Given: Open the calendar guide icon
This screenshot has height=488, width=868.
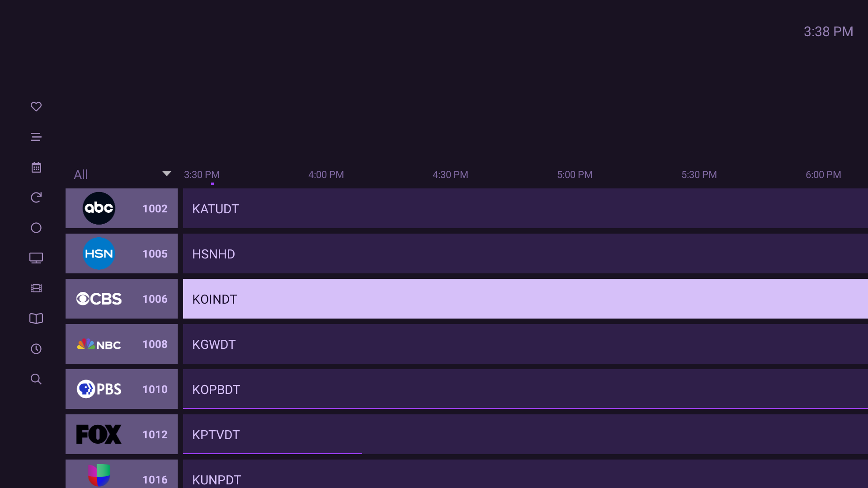Looking at the screenshot, I should click(36, 167).
